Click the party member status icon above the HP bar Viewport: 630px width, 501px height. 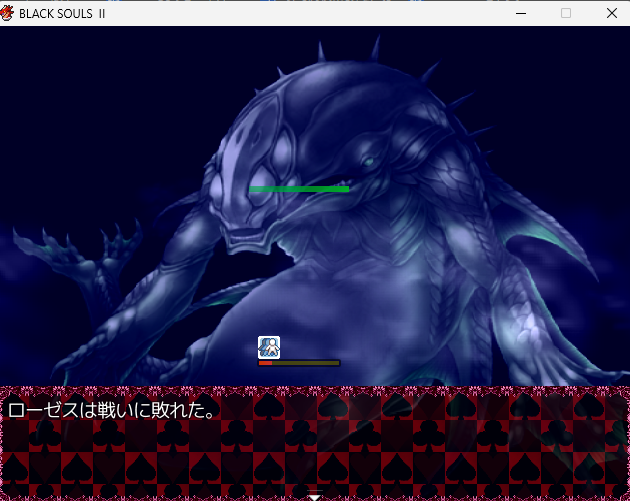[x=269, y=348]
